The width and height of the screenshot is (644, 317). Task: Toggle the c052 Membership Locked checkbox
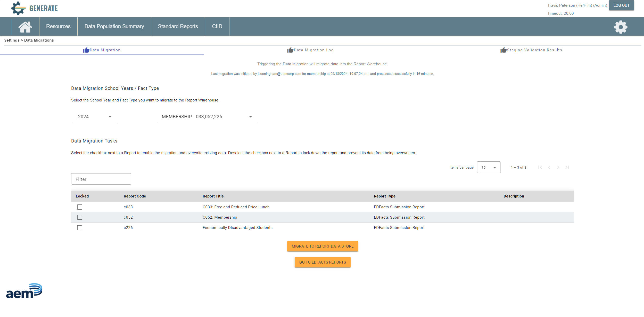click(80, 217)
